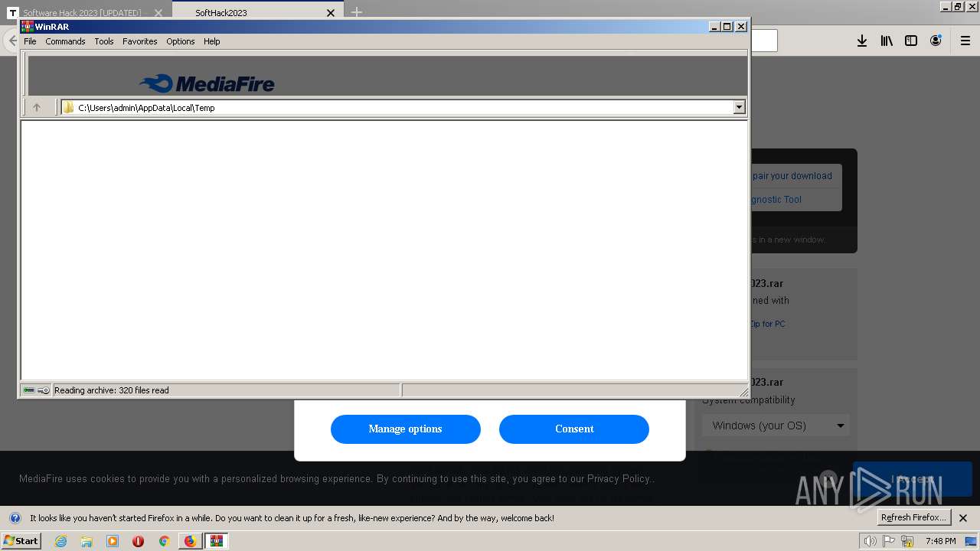Click the Action Center flag icon
The height and width of the screenshot is (551, 980).
click(x=888, y=541)
